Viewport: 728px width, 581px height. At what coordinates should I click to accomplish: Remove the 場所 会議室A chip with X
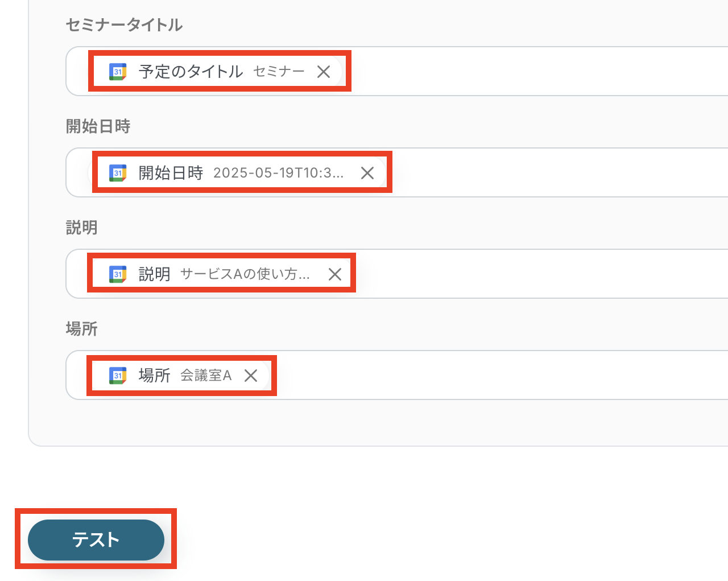point(251,376)
